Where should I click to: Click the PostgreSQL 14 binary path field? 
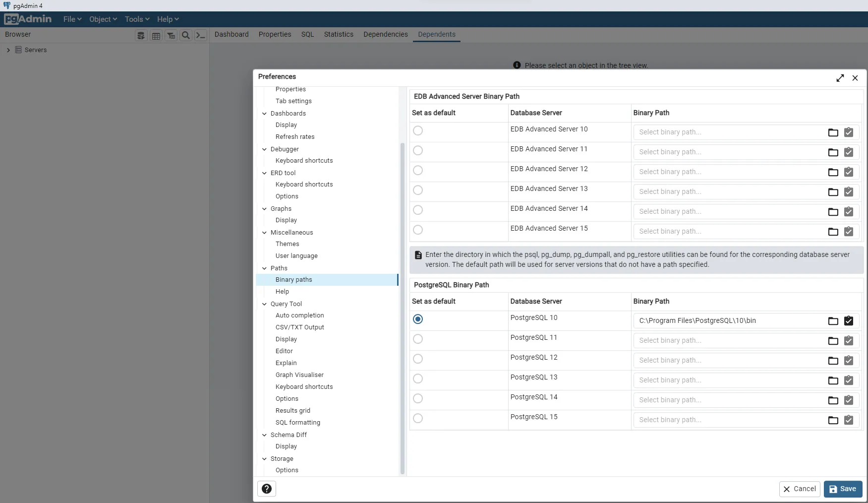(x=729, y=400)
